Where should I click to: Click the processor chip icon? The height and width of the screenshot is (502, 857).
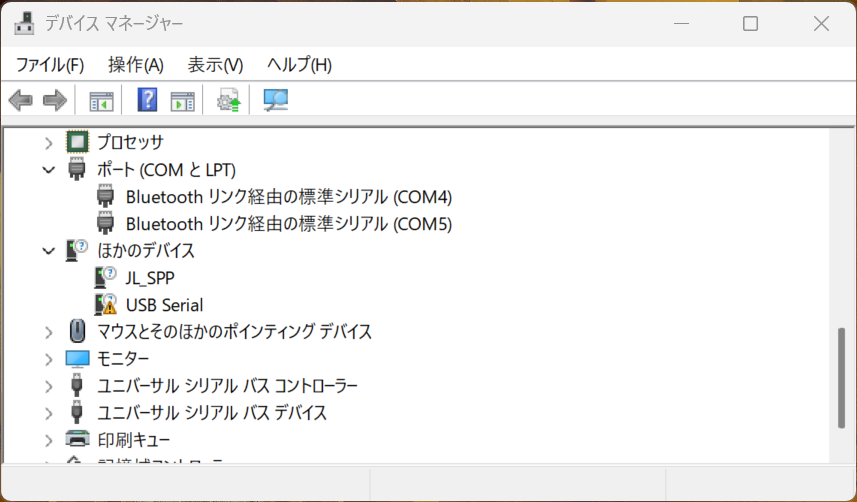pos(77,142)
